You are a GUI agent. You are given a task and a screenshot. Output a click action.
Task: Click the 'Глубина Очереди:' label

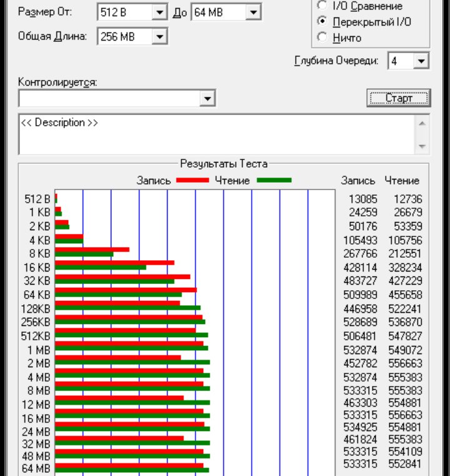click(337, 61)
